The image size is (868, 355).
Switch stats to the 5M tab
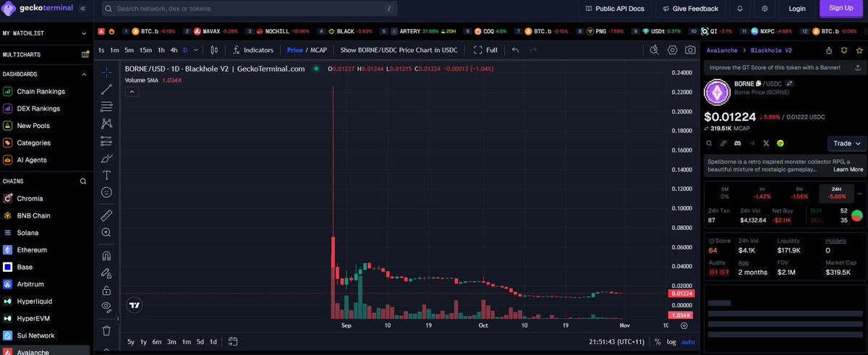(725, 193)
